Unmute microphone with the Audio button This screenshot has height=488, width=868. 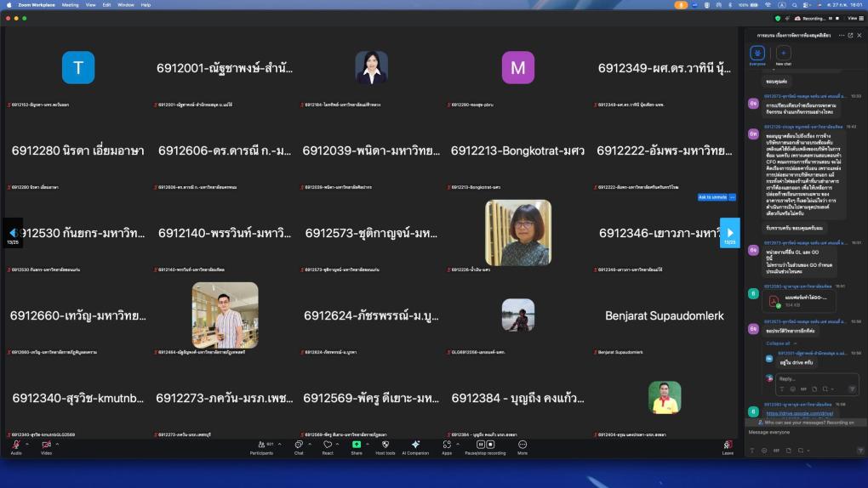click(15, 445)
